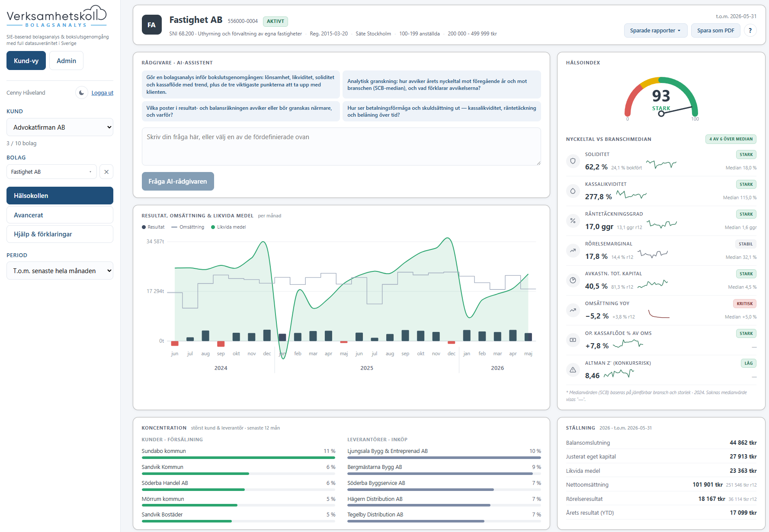Click organisation number 556000-0004

click(x=243, y=21)
